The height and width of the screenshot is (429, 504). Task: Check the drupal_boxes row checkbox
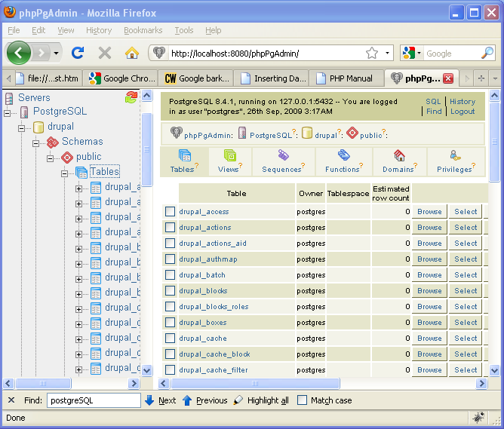pyautogui.click(x=170, y=323)
